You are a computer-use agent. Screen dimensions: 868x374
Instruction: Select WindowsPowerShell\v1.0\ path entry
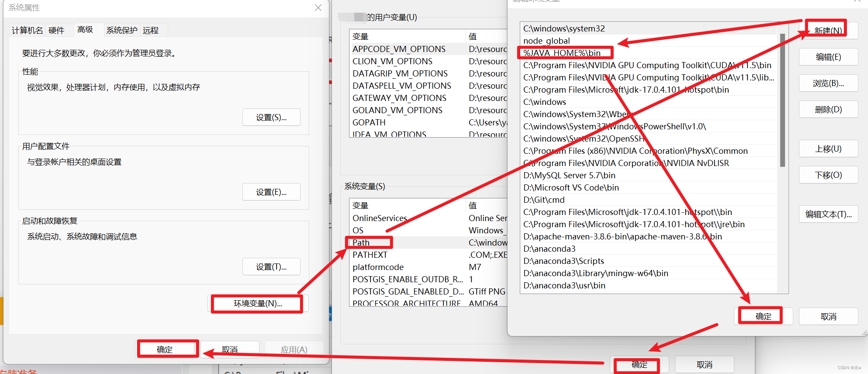pyautogui.click(x=650, y=126)
